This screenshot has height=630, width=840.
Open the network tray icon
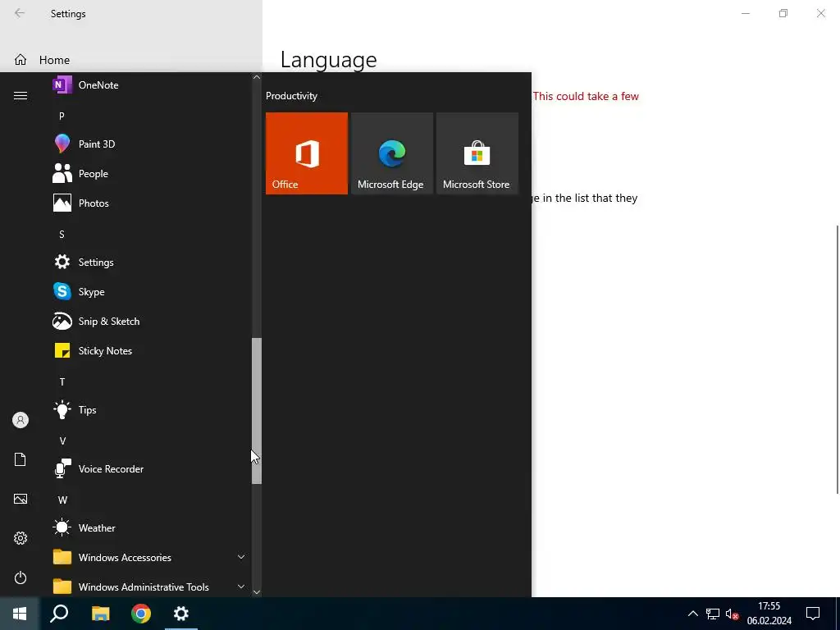point(713,614)
